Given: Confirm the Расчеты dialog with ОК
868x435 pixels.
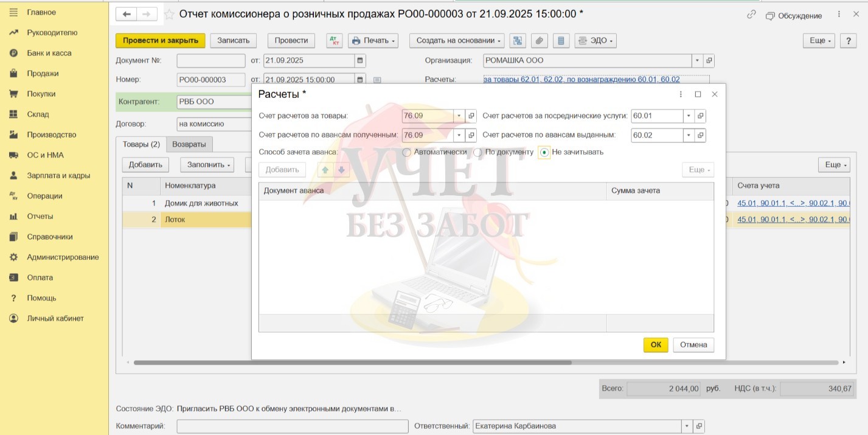Looking at the screenshot, I should tap(655, 344).
